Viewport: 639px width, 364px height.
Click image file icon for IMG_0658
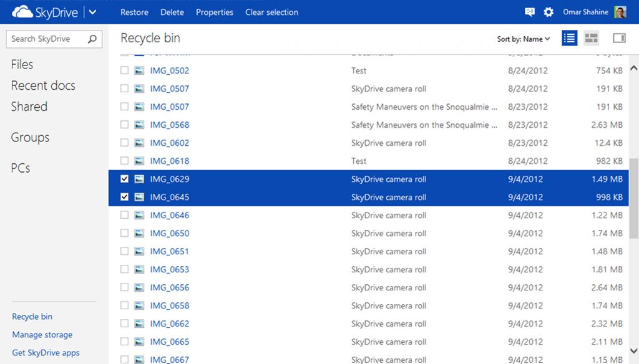[139, 305]
